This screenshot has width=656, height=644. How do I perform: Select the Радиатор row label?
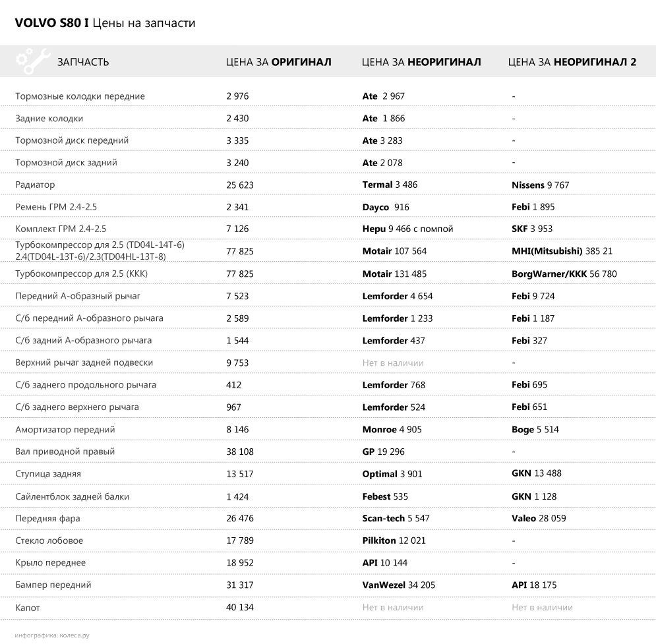click(x=35, y=185)
